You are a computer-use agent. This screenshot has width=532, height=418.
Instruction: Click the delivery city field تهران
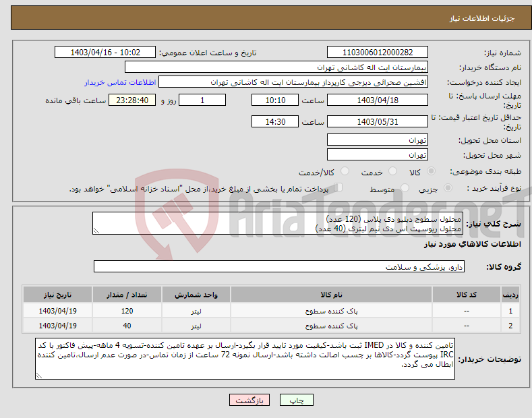(378, 154)
